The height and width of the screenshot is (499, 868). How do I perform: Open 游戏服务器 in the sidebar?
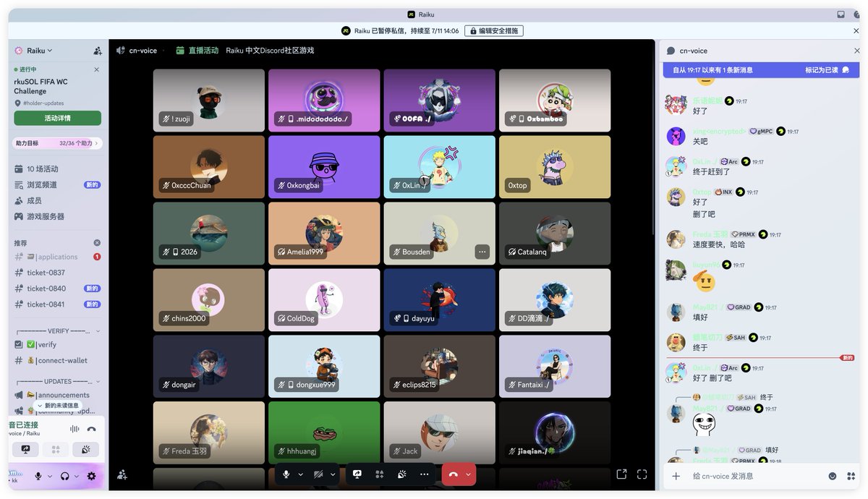coord(58,217)
